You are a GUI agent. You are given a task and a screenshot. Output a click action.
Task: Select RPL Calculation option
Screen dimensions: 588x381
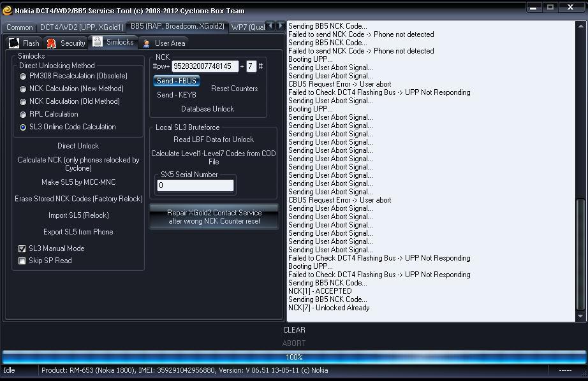click(23, 115)
